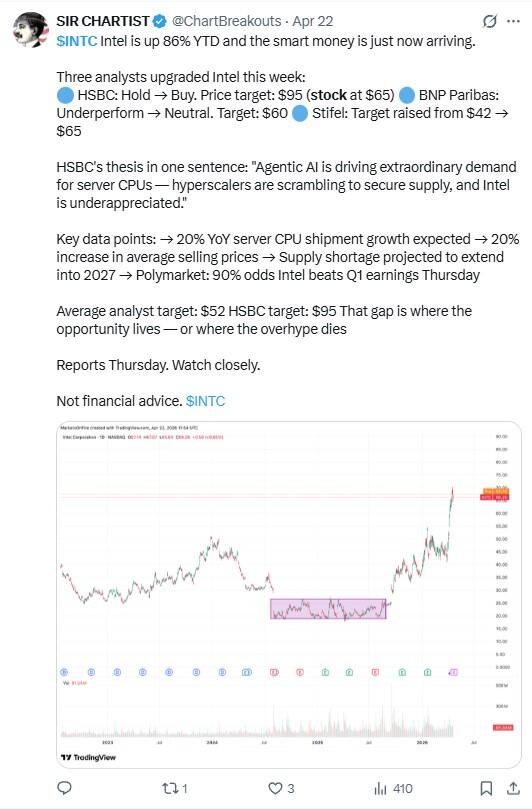Open the three-dot more options menu

click(513, 21)
